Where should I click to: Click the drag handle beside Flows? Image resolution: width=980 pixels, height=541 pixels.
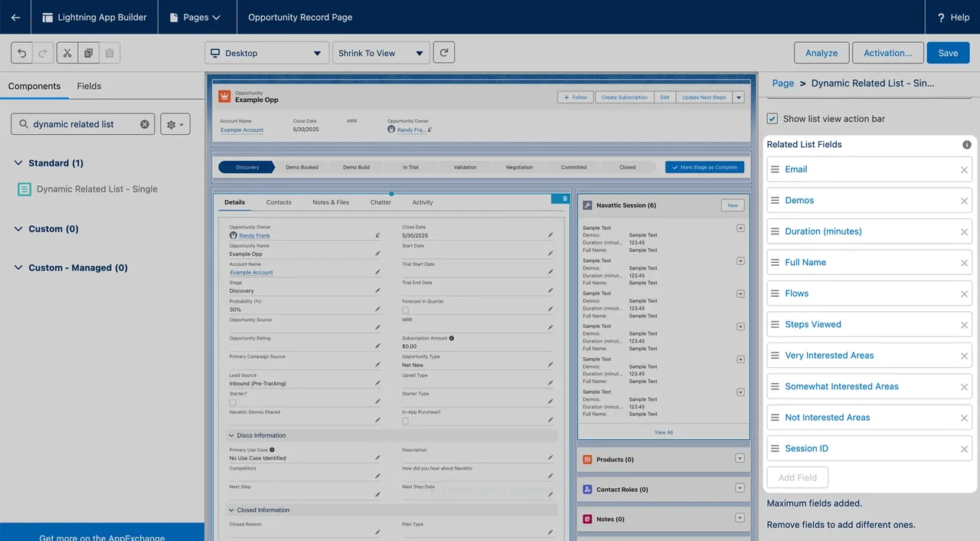coord(775,293)
